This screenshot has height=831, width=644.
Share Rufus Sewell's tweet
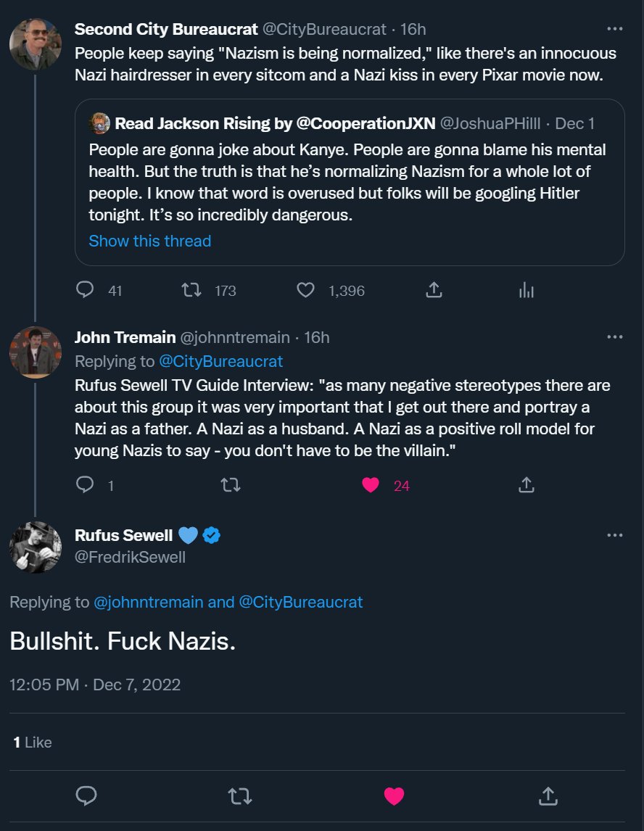[x=548, y=795]
